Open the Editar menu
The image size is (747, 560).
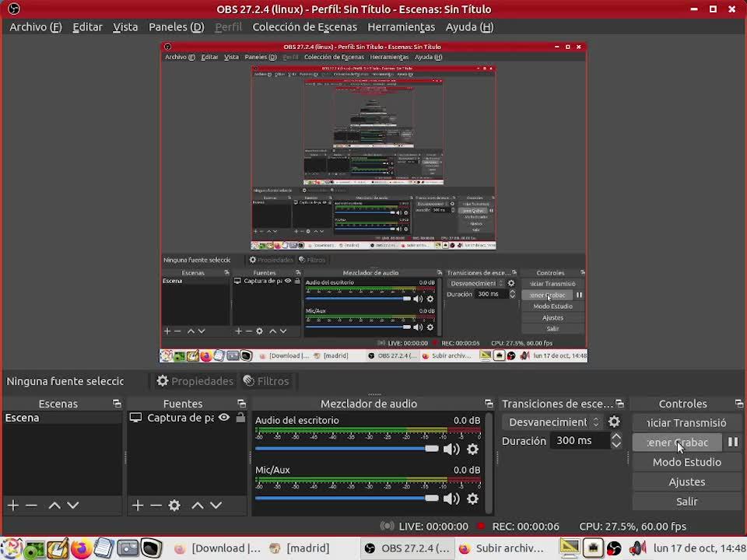tap(87, 27)
